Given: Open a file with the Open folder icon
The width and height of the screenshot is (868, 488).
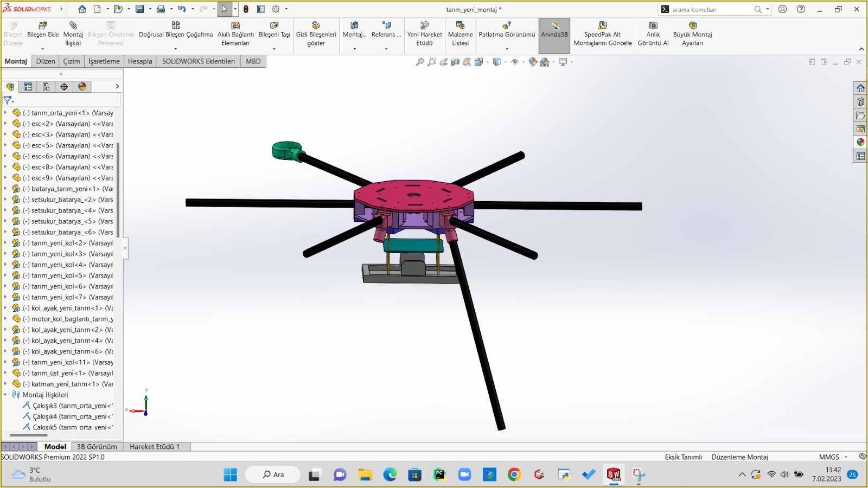Looking at the screenshot, I should 118,9.
